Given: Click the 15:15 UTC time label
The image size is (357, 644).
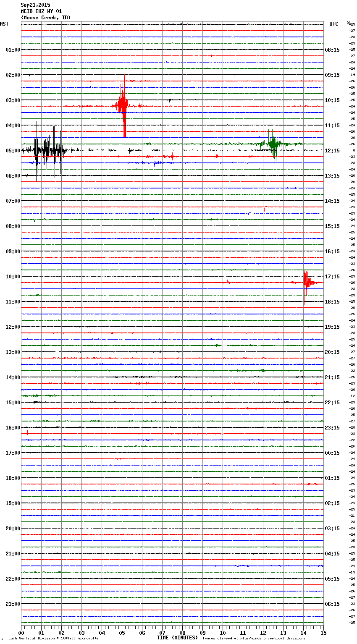Looking at the screenshot, I should (332, 226).
